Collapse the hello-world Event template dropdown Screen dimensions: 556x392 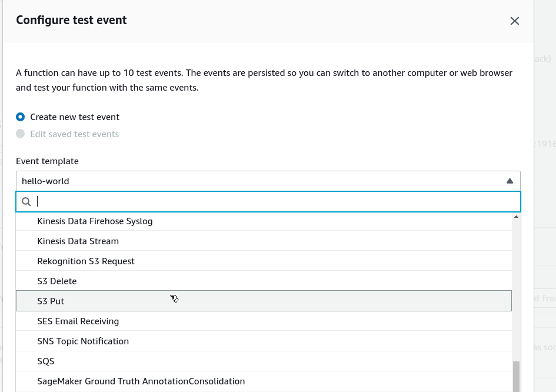coord(268,181)
